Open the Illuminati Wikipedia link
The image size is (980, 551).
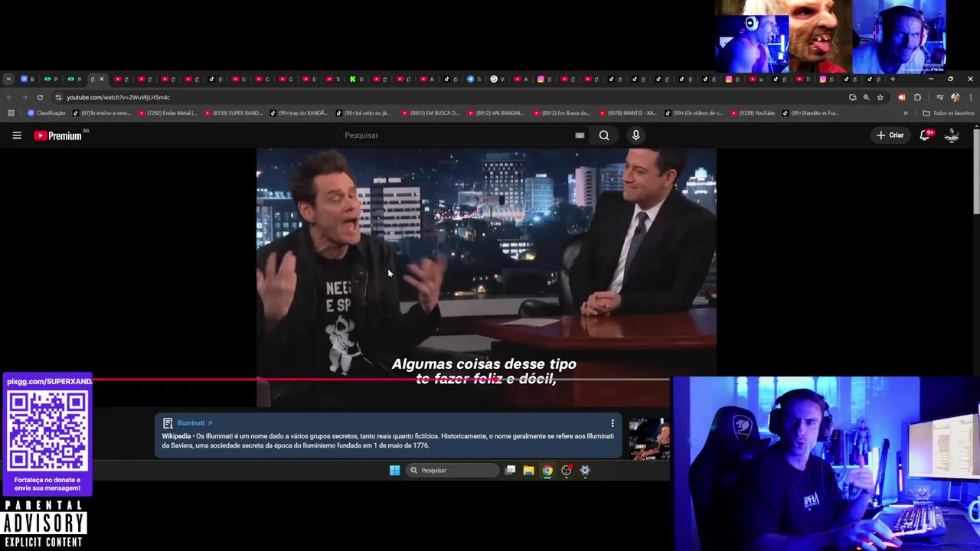tap(194, 423)
